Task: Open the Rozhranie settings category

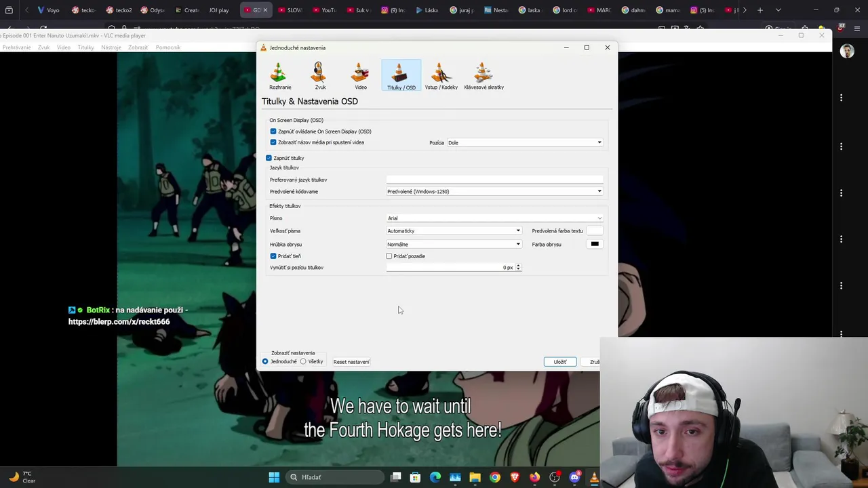Action: tap(280, 75)
